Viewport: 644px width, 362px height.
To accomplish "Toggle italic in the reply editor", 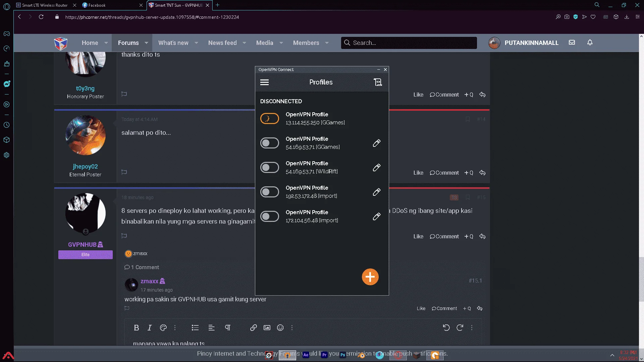I will click(x=150, y=328).
